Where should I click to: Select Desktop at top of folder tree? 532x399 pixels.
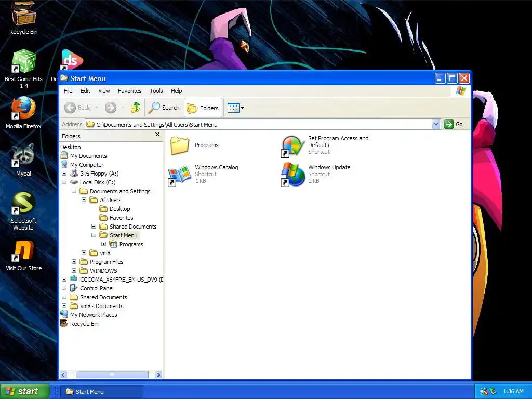[x=71, y=147]
